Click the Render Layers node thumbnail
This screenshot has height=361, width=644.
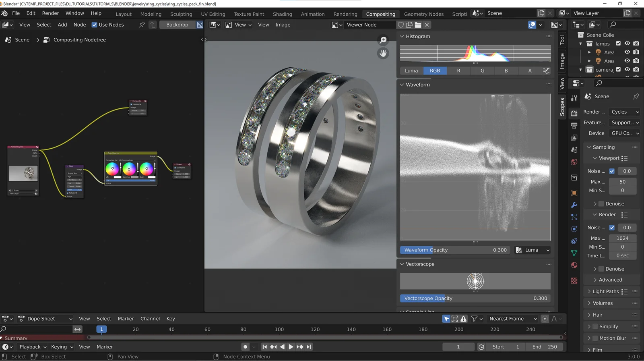pos(23,173)
